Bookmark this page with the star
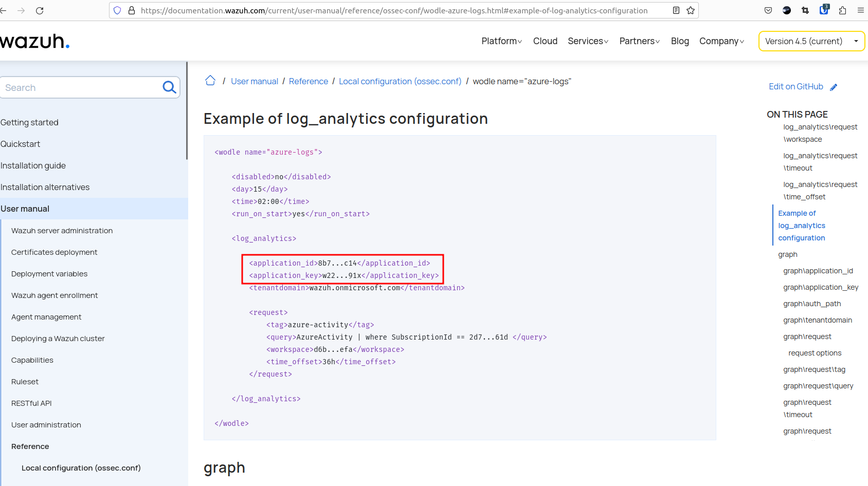 point(690,10)
